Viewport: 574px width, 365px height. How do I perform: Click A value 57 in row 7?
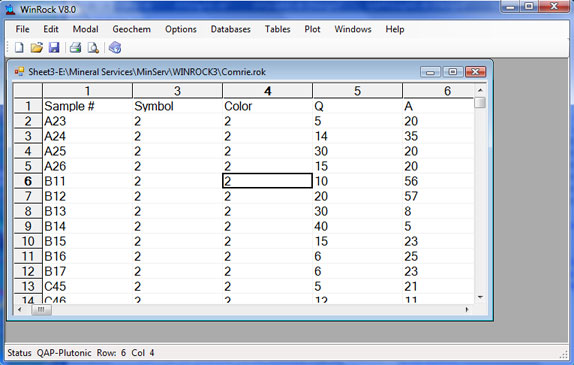coord(439,196)
